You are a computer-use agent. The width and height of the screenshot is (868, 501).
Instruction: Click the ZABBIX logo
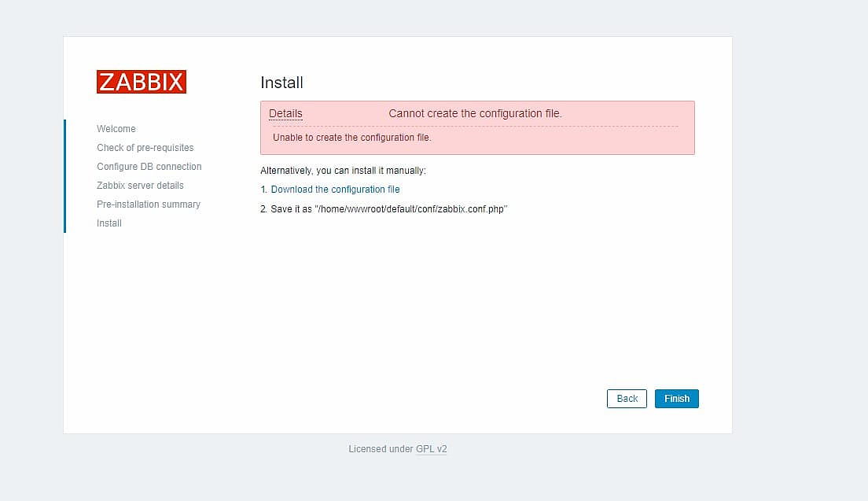tap(142, 82)
